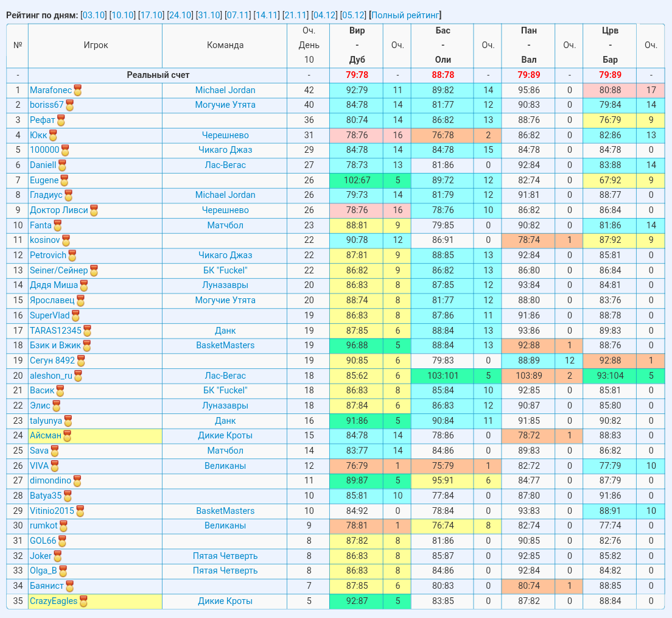Open the Полный рейтинг link
672x618 pixels.
click(x=405, y=15)
